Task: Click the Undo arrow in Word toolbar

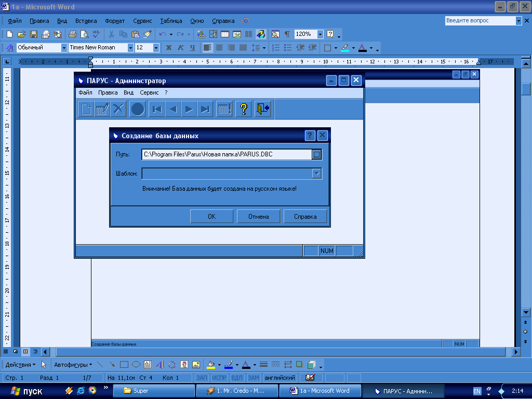Action: click(163, 34)
